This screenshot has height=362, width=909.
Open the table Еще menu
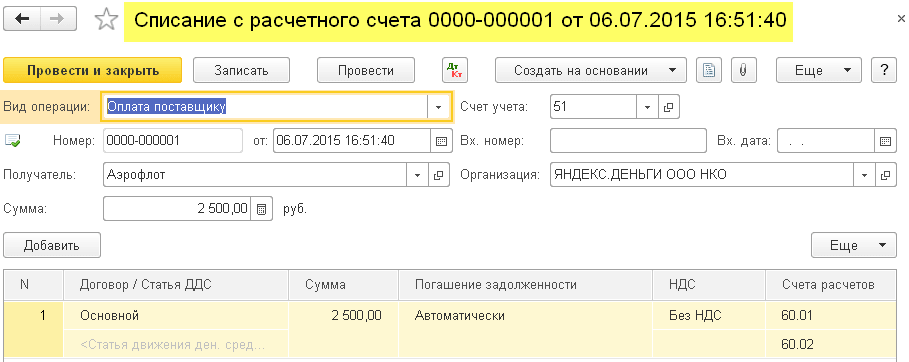pos(855,245)
